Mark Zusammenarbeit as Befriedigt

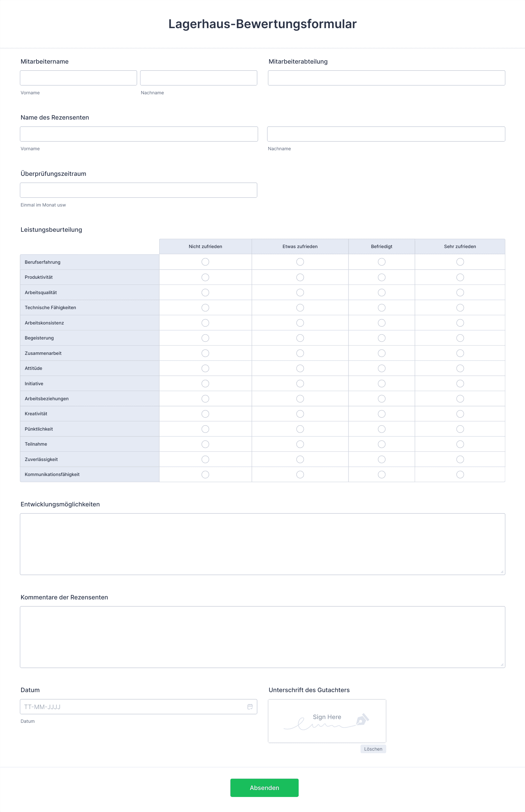point(381,353)
